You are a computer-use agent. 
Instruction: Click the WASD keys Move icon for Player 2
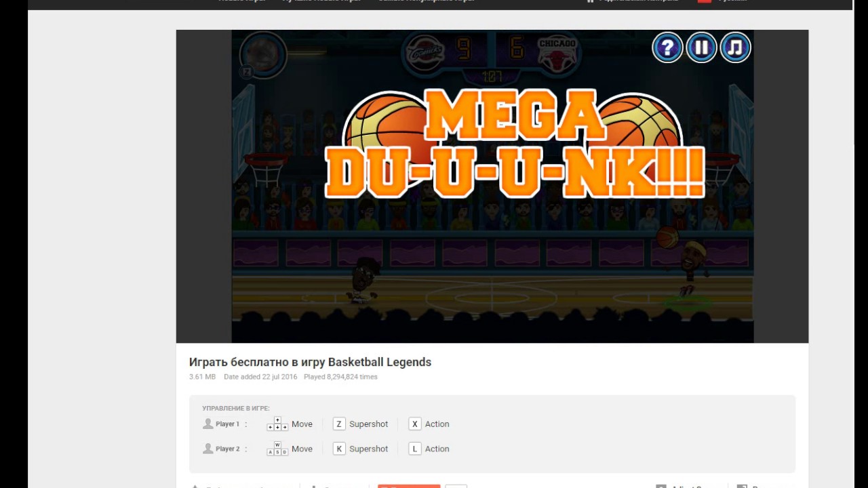[277, 449]
